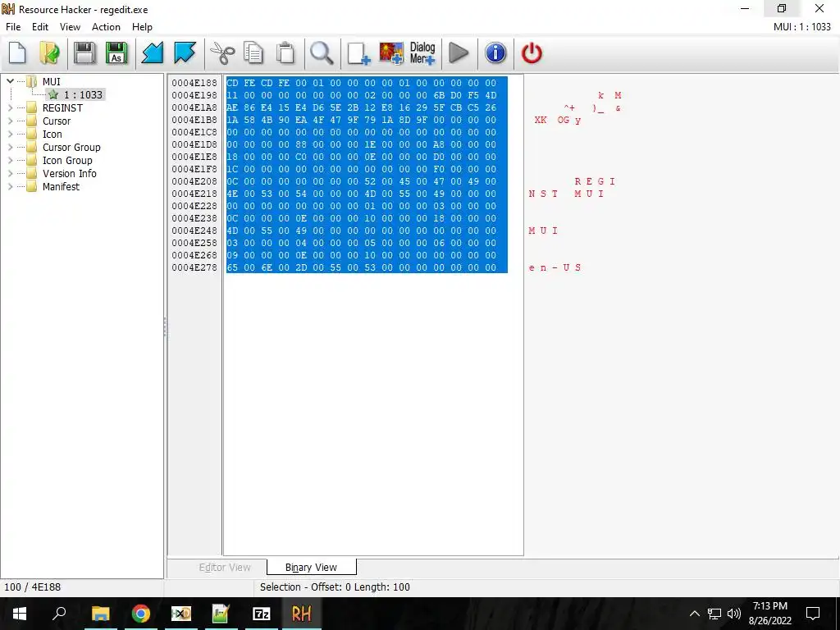This screenshot has width=840, height=630.
Task: Select the Cursor tree node label
Action: pyautogui.click(x=57, y=121)
